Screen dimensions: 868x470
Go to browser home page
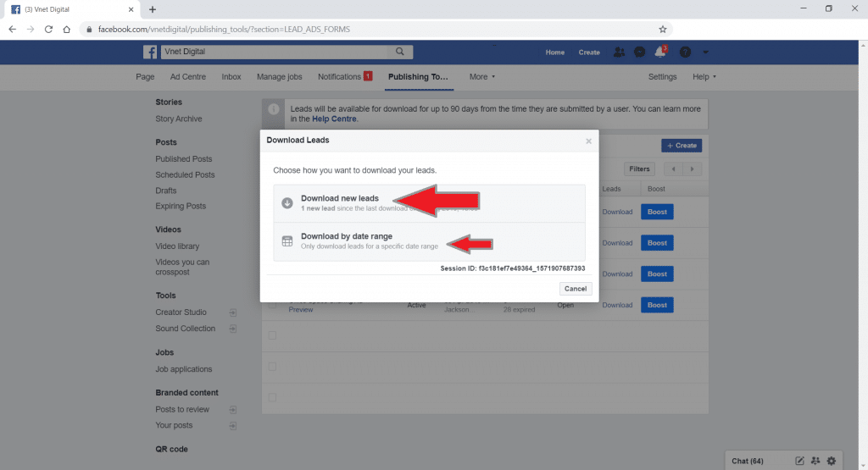[x=66, y=30]
